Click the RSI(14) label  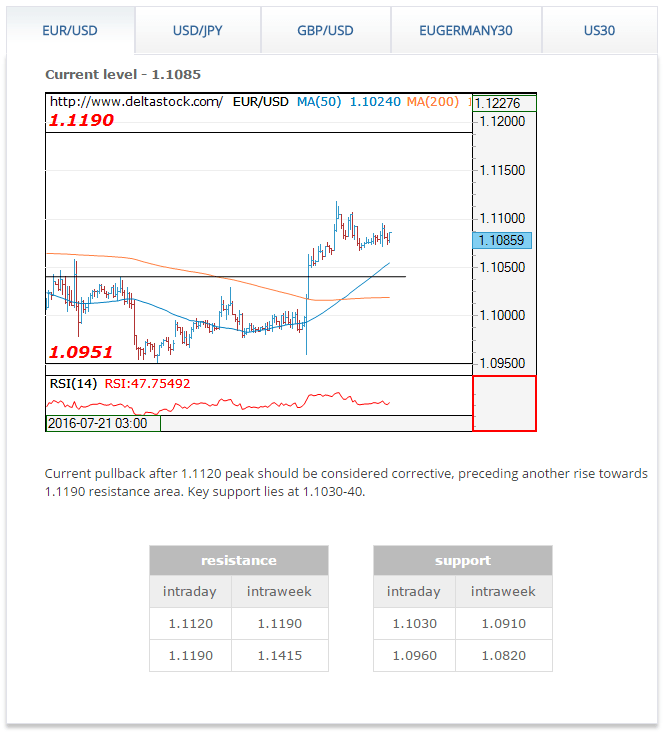pos(73,384)
